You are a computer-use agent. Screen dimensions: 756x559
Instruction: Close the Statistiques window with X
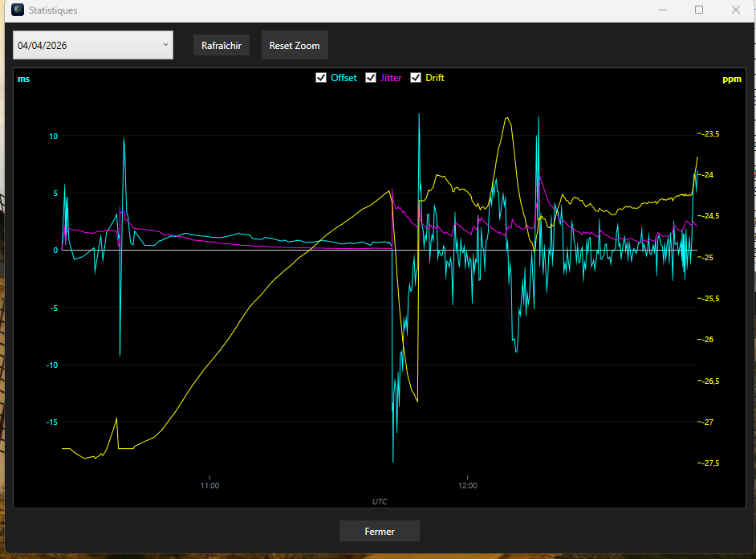[x=736, y=10]
